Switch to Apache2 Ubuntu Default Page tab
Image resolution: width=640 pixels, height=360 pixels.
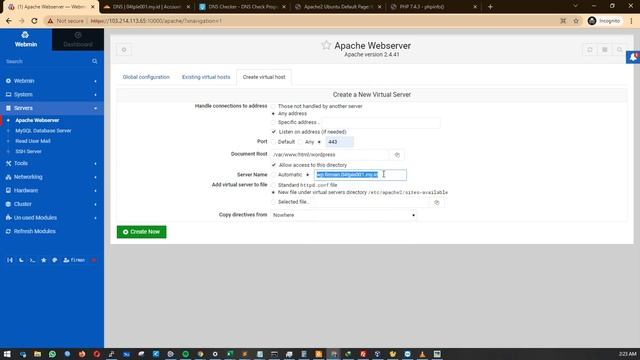coord(338,7)
